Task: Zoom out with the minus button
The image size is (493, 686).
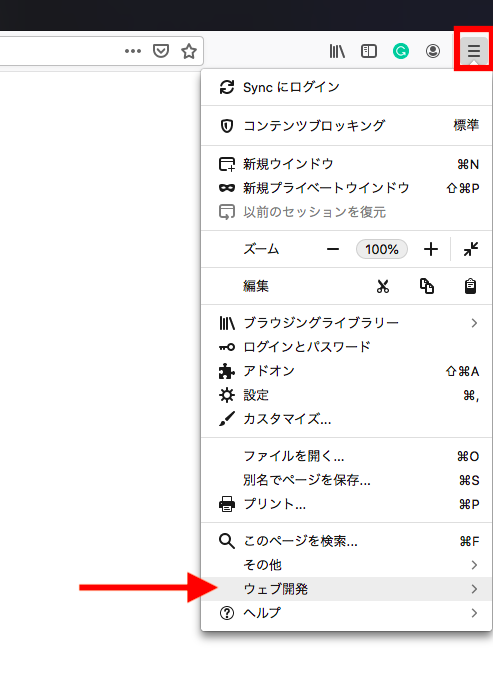Action: coord(333,249)
